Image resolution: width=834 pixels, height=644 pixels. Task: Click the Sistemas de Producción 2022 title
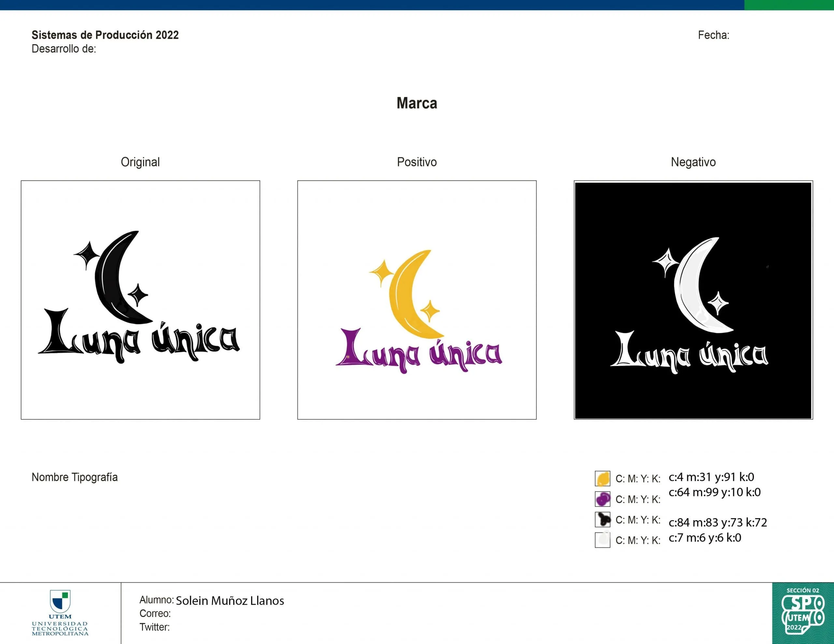point(105,35)
